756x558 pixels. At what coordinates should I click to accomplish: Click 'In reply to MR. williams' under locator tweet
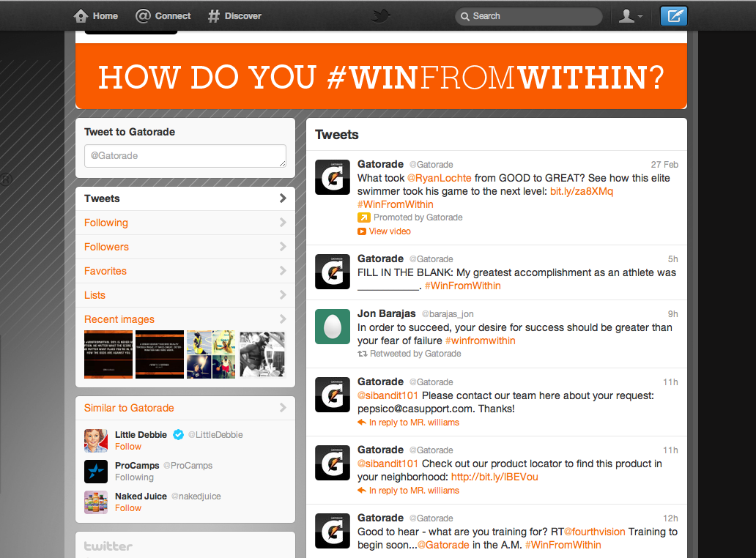coord(414,491)
